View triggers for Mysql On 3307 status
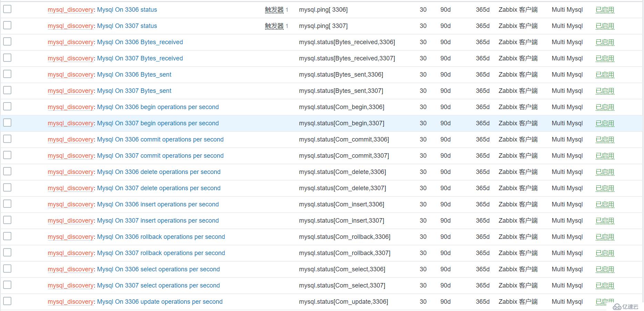 click(x=274, y=26)
